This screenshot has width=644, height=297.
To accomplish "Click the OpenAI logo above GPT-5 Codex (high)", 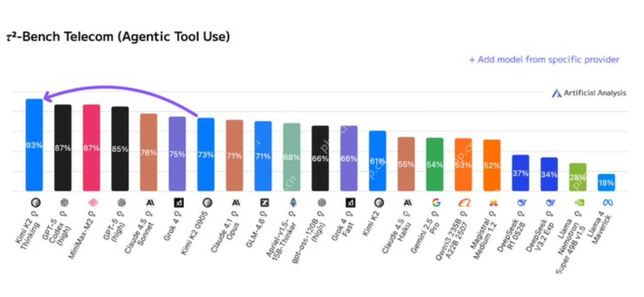I will [63, 202].
